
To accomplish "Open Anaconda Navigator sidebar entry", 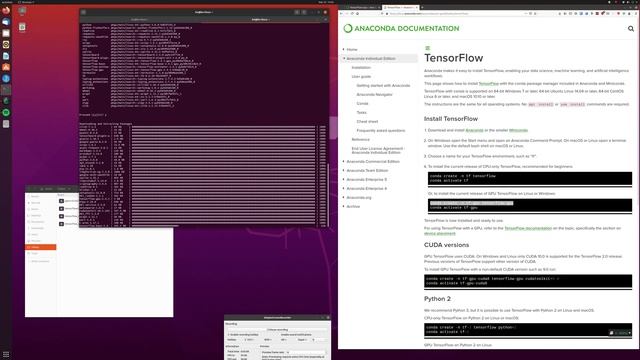I will tap(374, 94).
